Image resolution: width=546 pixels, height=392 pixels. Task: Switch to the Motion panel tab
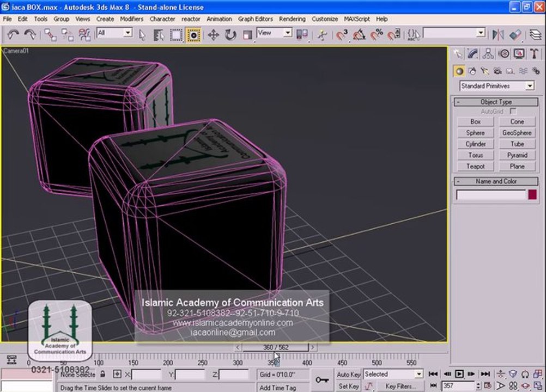pyautogui.click(x=503, y=53)
